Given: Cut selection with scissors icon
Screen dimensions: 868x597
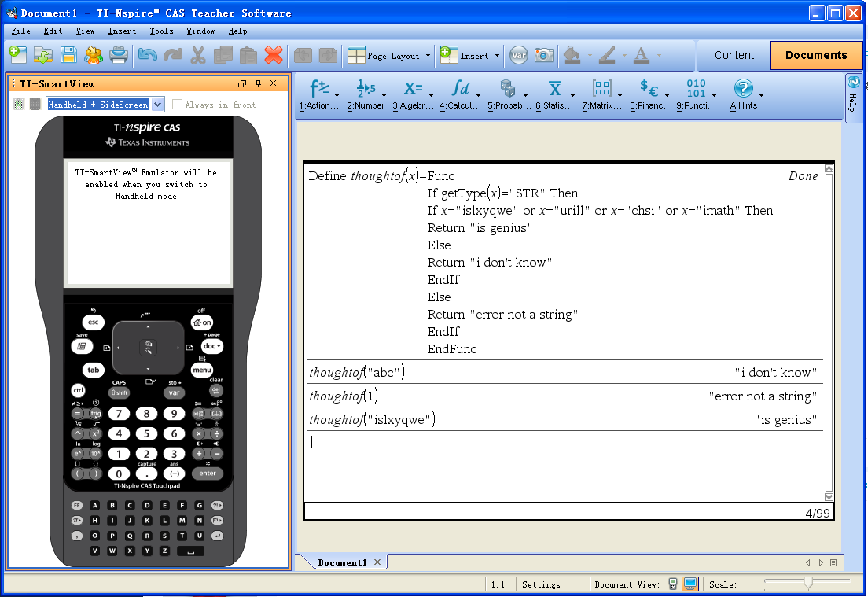Looking at the screenshot, I should 197,55.
